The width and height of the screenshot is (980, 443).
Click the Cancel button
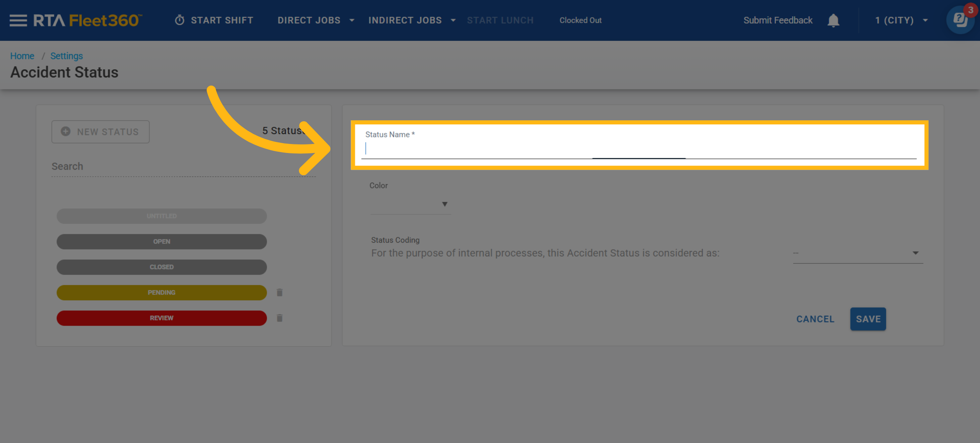tap(815, 319)
